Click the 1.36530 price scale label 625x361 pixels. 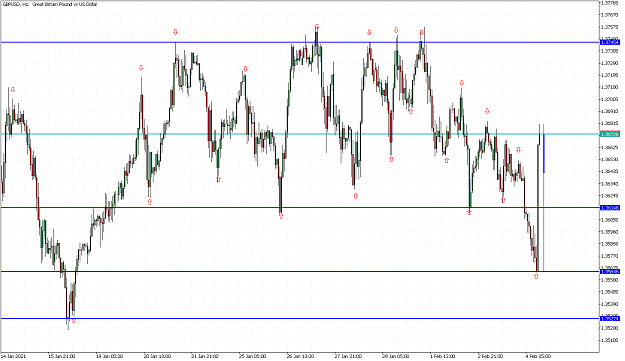click(x=610, y=159)
